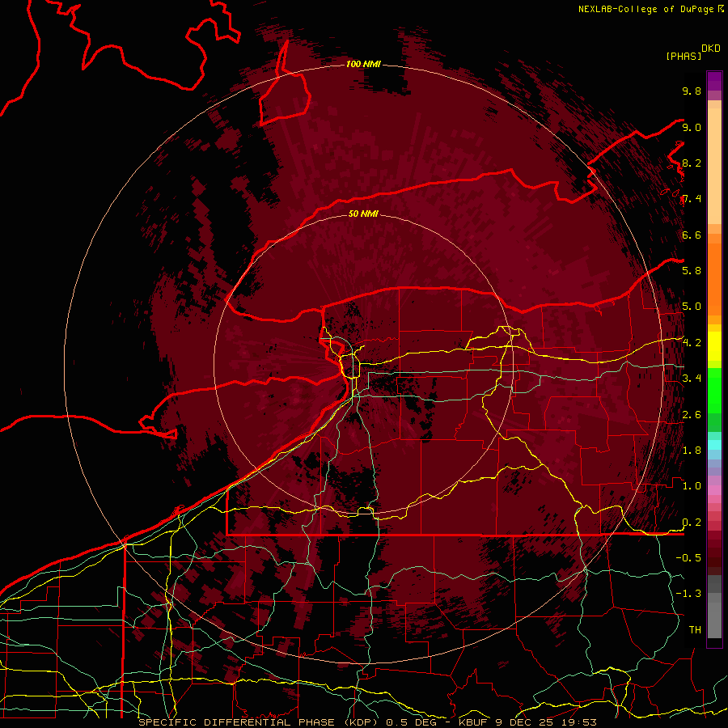Click the yellow segment of the color bar
Screen dimensions: 728x728
(x=714, y=346)
